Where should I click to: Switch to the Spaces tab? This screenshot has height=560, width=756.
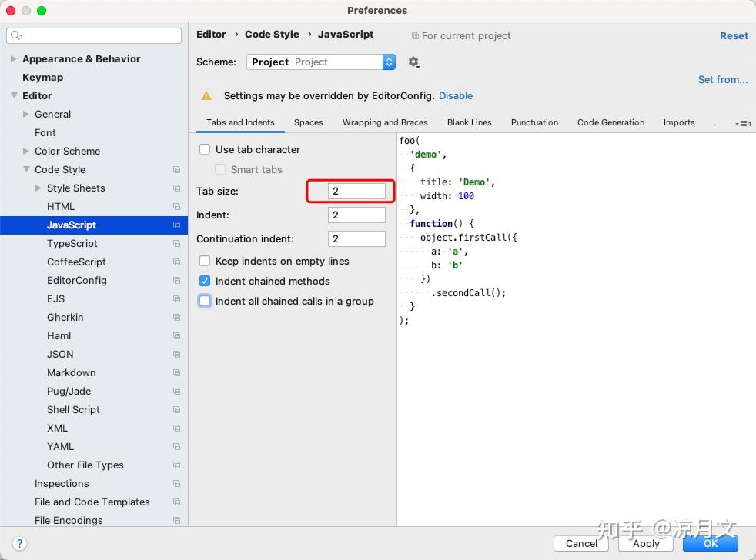(x=309, y=122)
